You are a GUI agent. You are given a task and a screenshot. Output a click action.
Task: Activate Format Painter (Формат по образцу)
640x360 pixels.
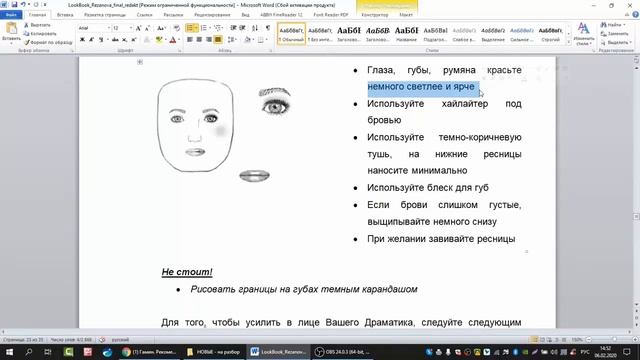pos(48,42)
